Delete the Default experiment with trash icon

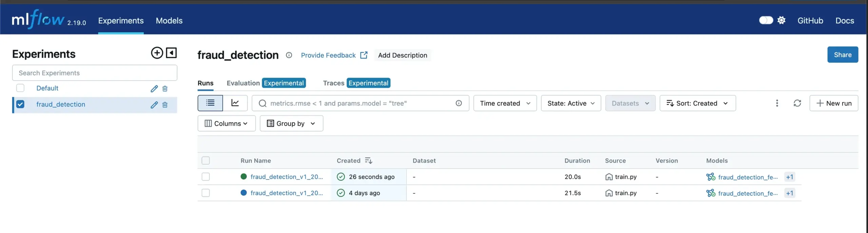(165, 89)
